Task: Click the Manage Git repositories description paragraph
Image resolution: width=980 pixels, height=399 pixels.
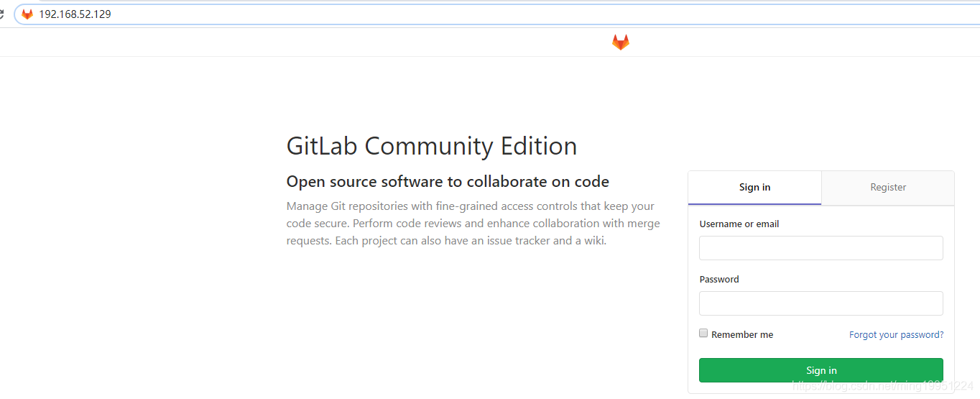Action: [473, 224]
